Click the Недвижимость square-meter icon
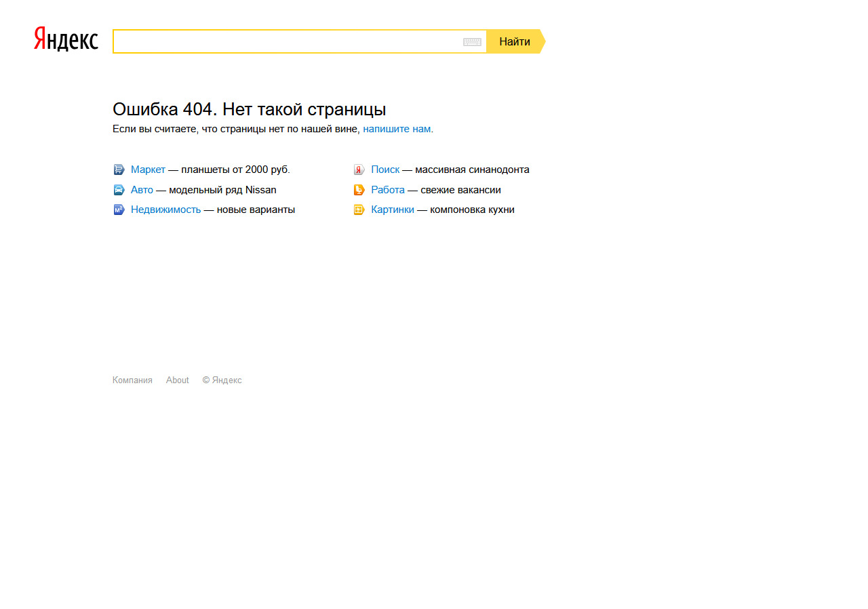868x609 pixels. click(x=119, y=210)
